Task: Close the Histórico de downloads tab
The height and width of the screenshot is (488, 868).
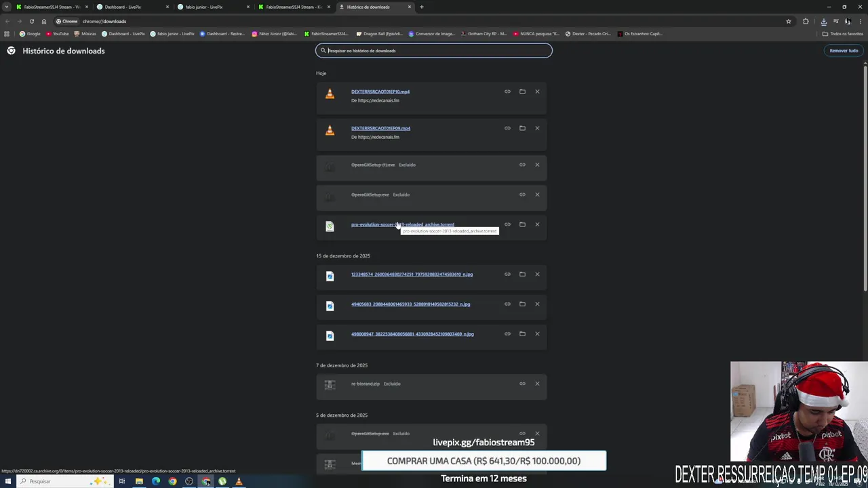Action: (410, 7)
